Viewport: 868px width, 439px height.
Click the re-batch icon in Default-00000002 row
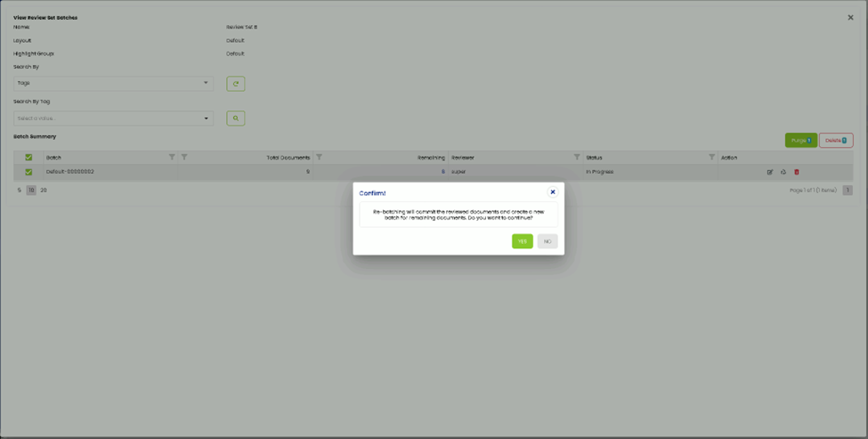(x=783, y=172)
